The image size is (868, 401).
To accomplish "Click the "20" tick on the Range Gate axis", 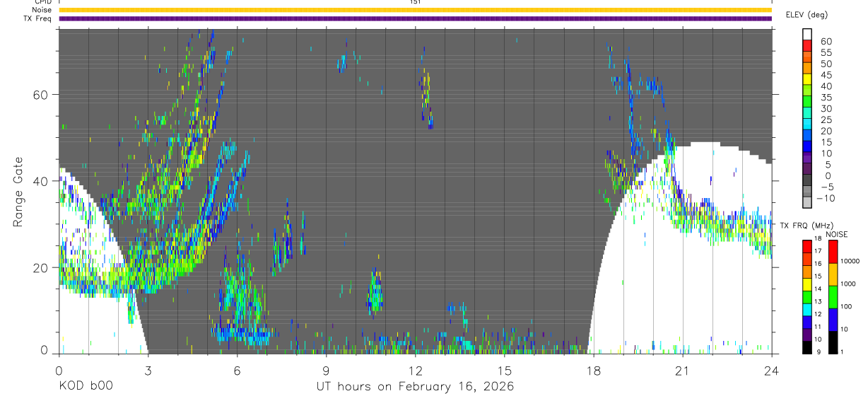I will (x=41, y=267).
